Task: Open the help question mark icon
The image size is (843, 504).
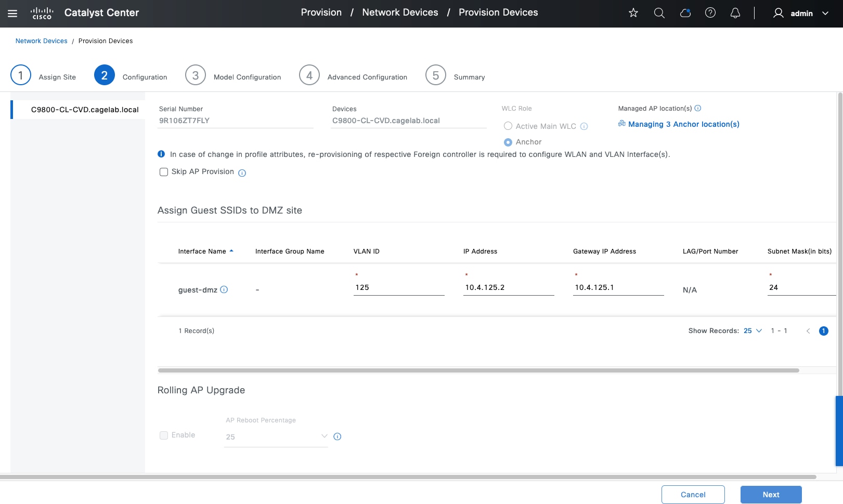Action: point(710,13)
